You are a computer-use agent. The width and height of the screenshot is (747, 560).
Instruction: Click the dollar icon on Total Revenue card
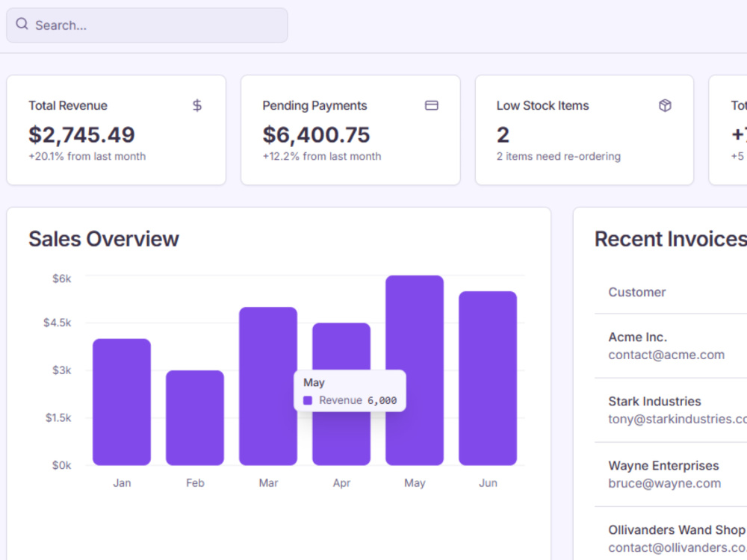click(197, 105)
